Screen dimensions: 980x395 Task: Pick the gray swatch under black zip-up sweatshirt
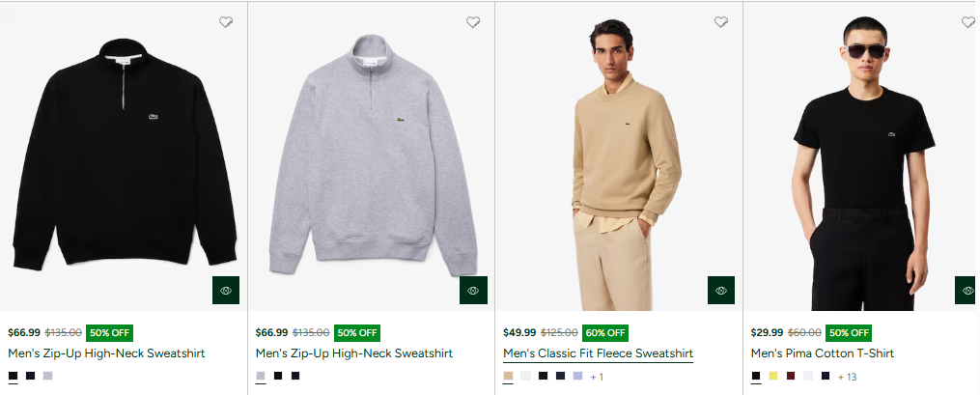(x=48, y=376)
